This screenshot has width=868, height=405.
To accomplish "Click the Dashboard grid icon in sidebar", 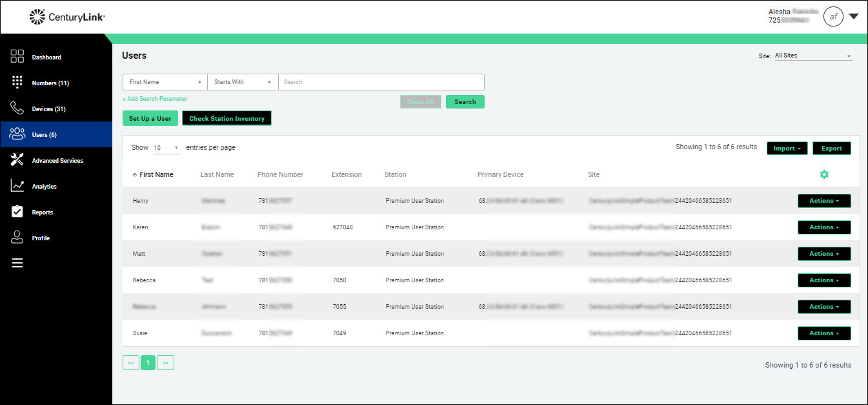I will [17, 57].
